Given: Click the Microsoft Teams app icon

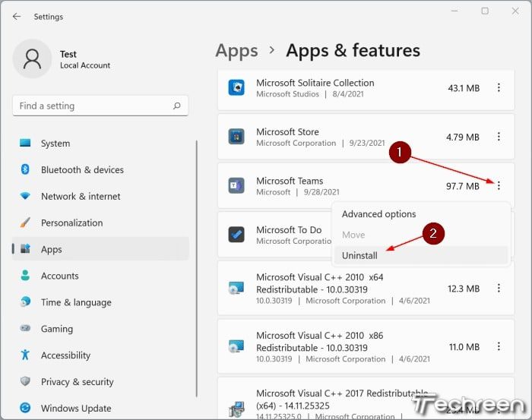Looking at the screenshot, I should coord(236,185).
